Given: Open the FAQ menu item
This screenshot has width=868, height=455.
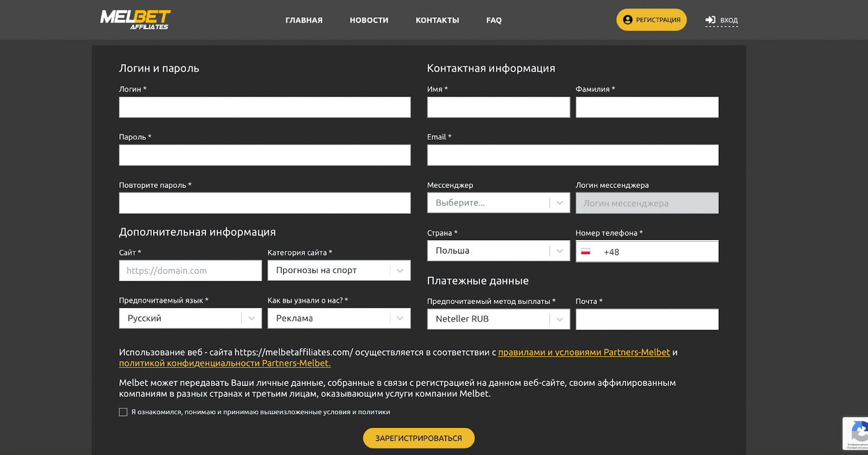Looking at the screenshot, I should (494, 20).
